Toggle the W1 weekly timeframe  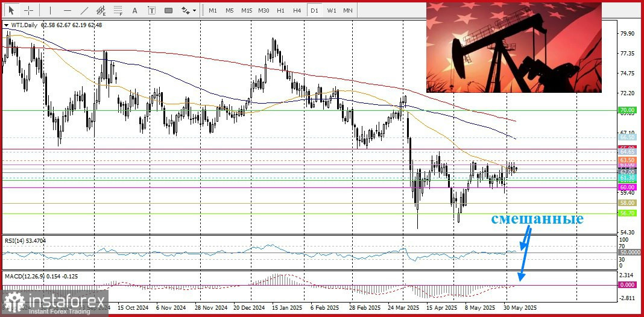[332, 10]
